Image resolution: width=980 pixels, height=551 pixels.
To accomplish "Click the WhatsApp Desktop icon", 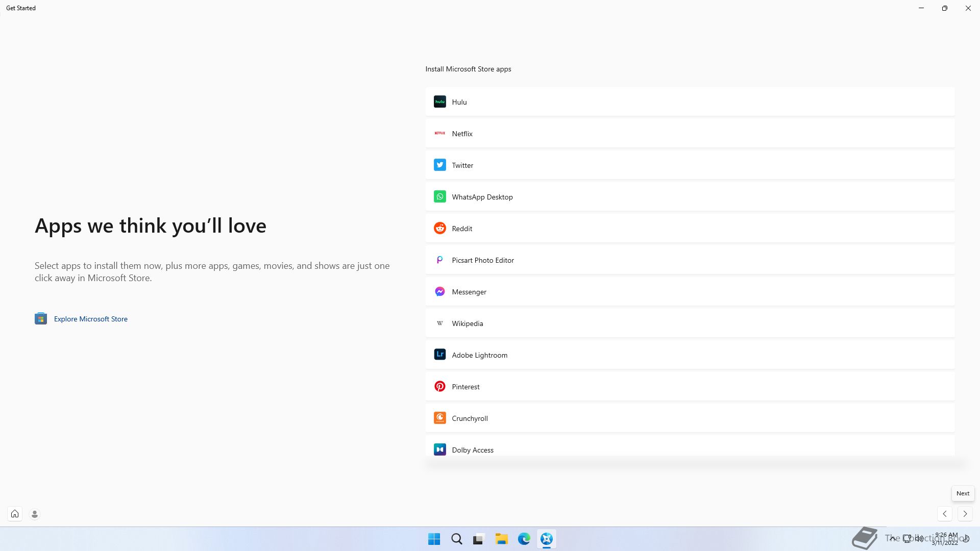I will (x=439, y=196).
